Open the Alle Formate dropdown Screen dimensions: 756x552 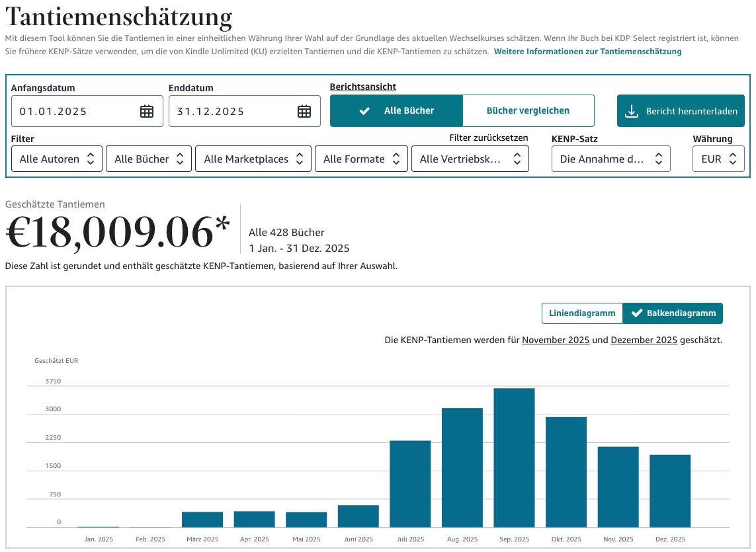click(x=361, y=159)
